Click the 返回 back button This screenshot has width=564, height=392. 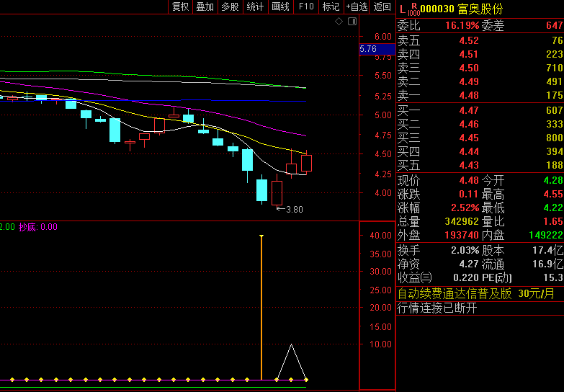tap(382, 6)
